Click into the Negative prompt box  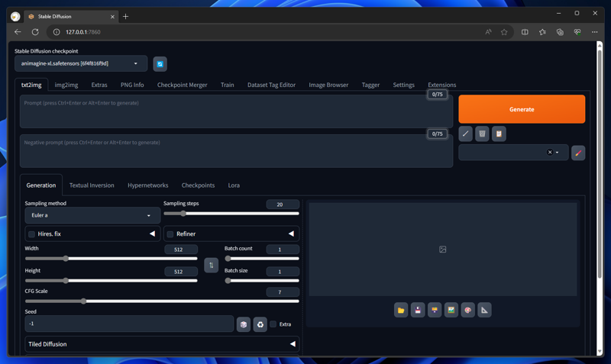coord(236,151)
